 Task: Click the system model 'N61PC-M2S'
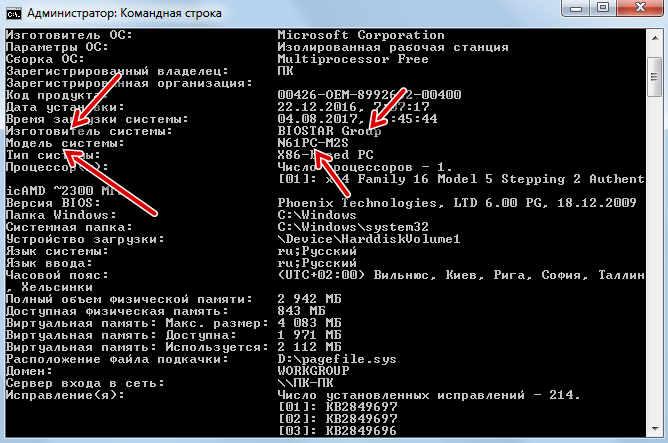click(x=313, y=143)
